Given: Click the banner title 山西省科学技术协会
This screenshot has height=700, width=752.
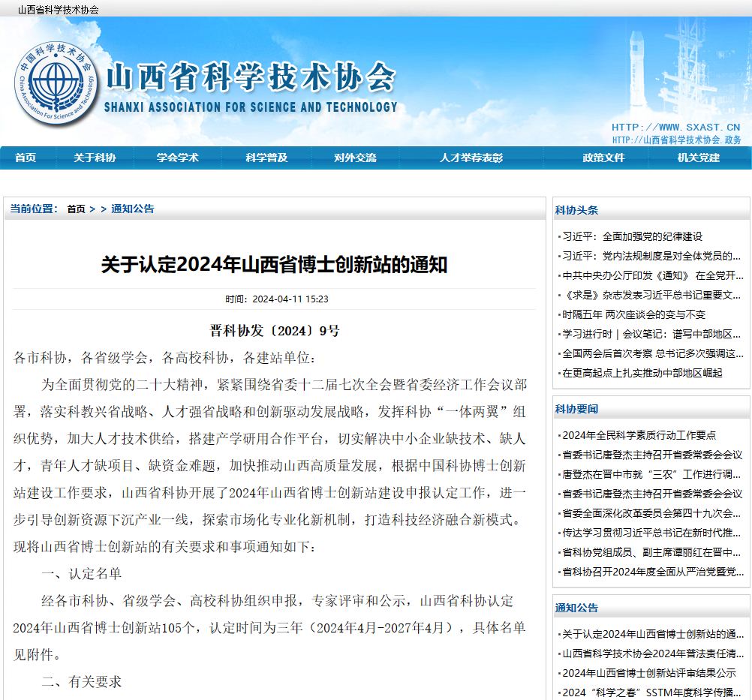Looking at the screenshot, I should click(251, 77).
